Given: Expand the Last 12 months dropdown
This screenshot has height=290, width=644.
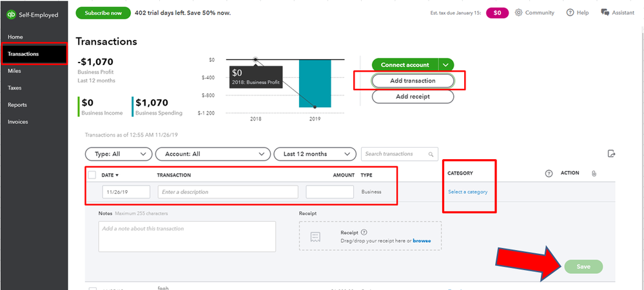Looking at the screenshot, I should click(315, 154).
